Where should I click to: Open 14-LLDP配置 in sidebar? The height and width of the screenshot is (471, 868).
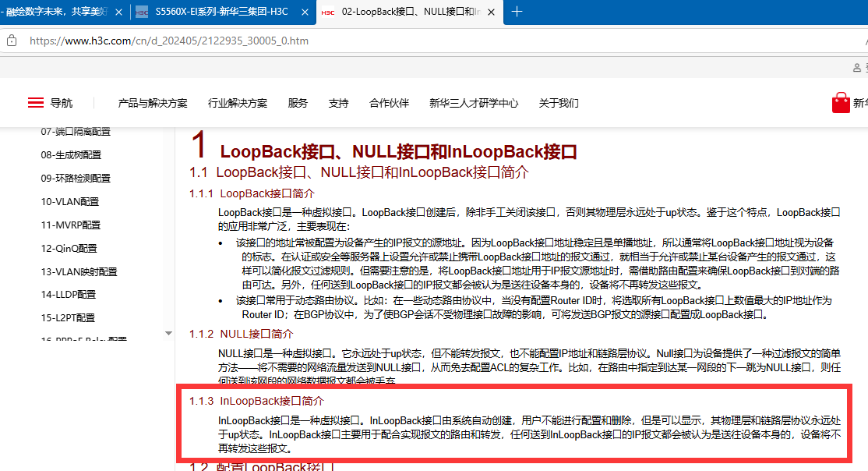point(68,294)
